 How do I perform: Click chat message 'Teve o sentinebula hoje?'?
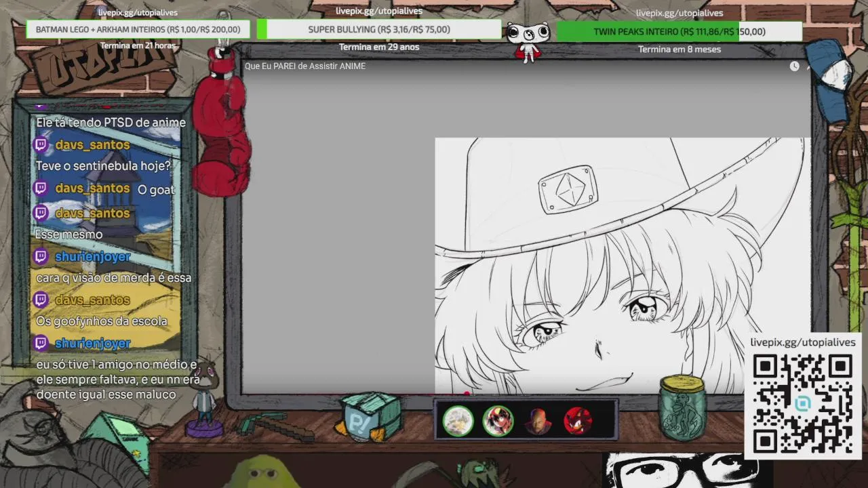(x=103, y=166)
